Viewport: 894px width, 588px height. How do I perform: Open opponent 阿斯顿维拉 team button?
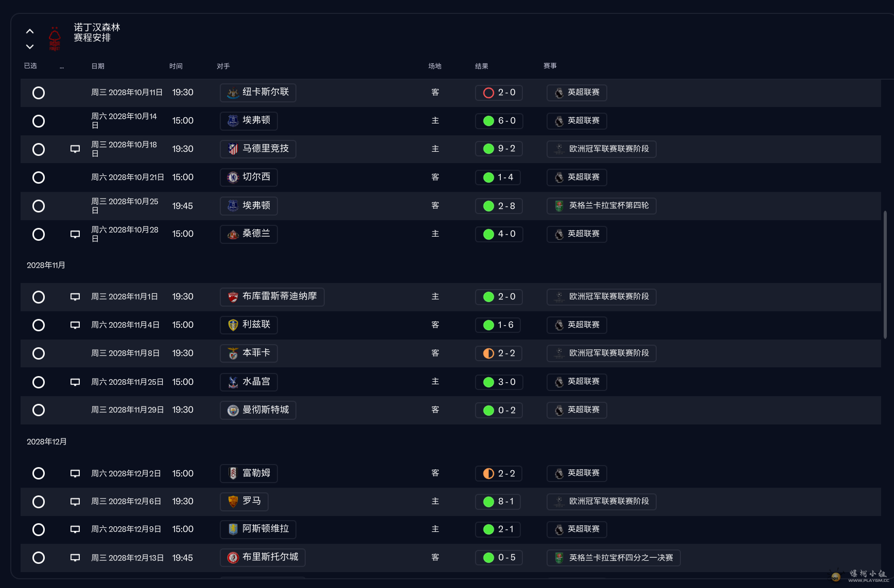tap(258, 529)
